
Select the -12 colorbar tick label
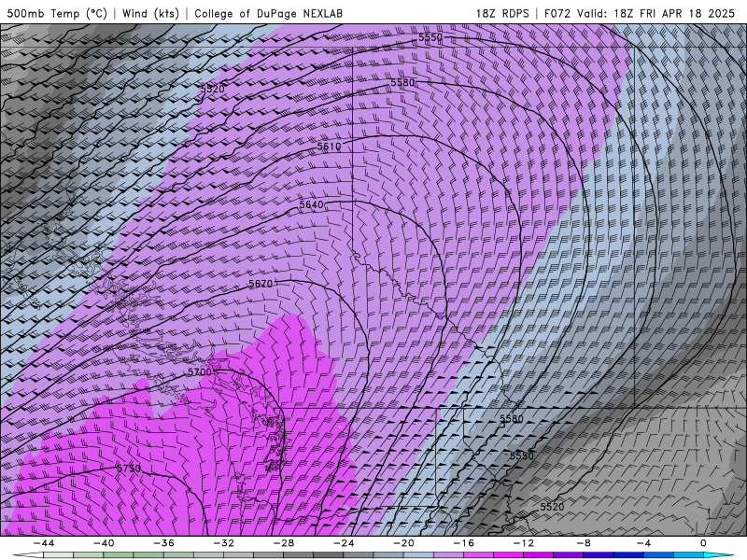524,543
